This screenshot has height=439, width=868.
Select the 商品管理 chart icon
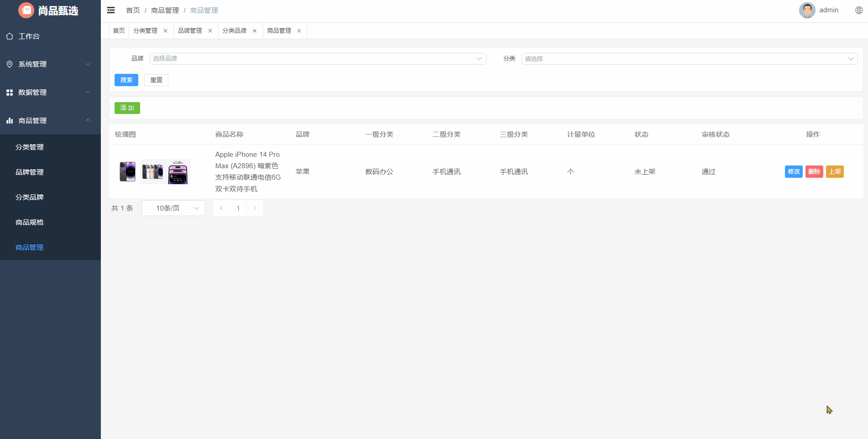click(x=10, y=120)
